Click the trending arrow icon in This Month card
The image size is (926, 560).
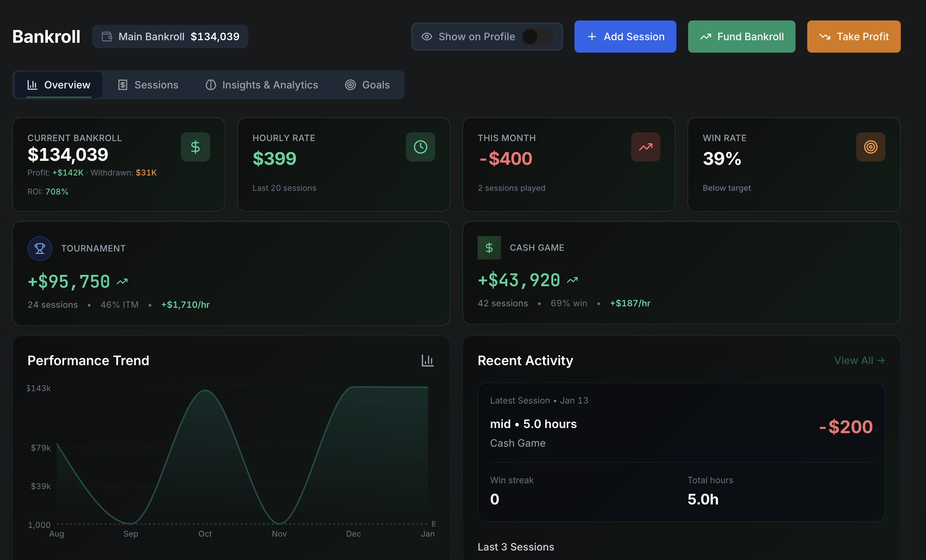645,147
